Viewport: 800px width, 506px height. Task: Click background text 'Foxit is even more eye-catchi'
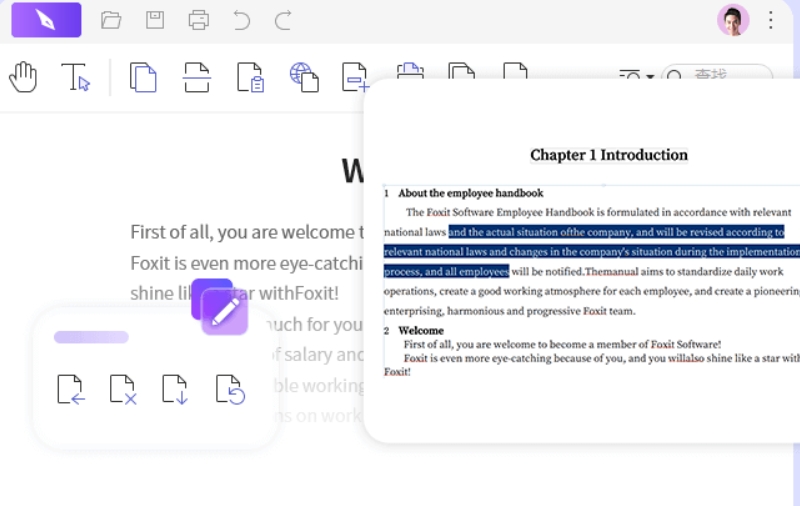[x=247, y=263]
